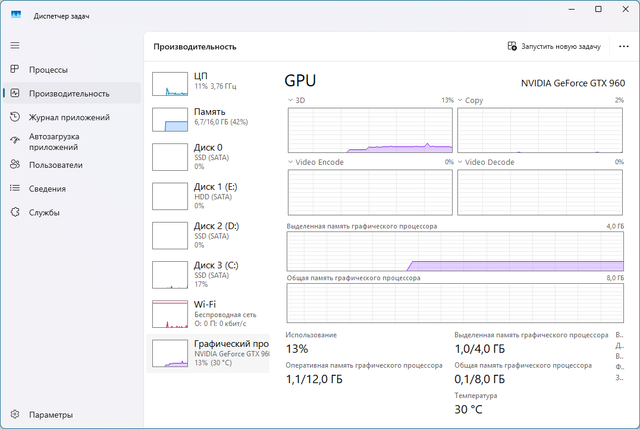
Task: Switch to Пользователи page
Action: pyautogui.click(x=72, y=165)
